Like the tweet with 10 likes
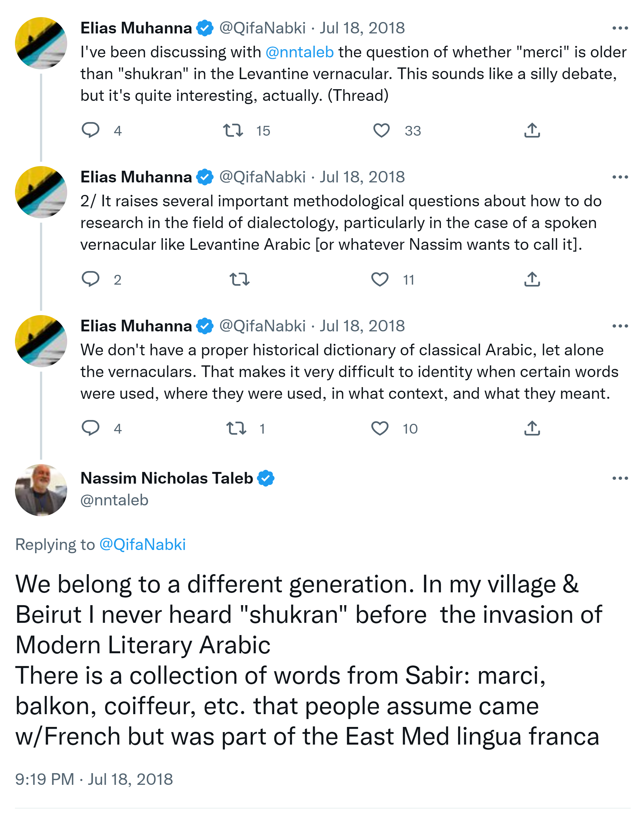Viewport: 644px width, 818px height. tap(380, 428)
